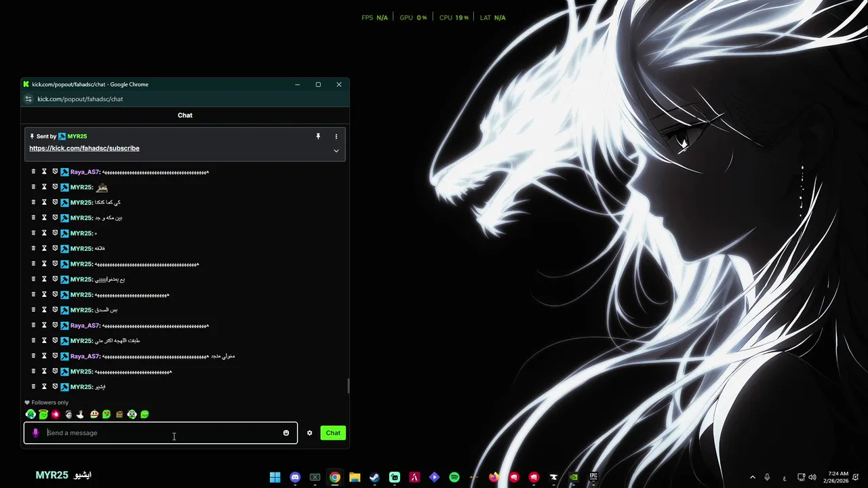868x488 pixels.
Task: Click hourglass timeout on 'بين مكه و جد' row
Action: point(44,218)
